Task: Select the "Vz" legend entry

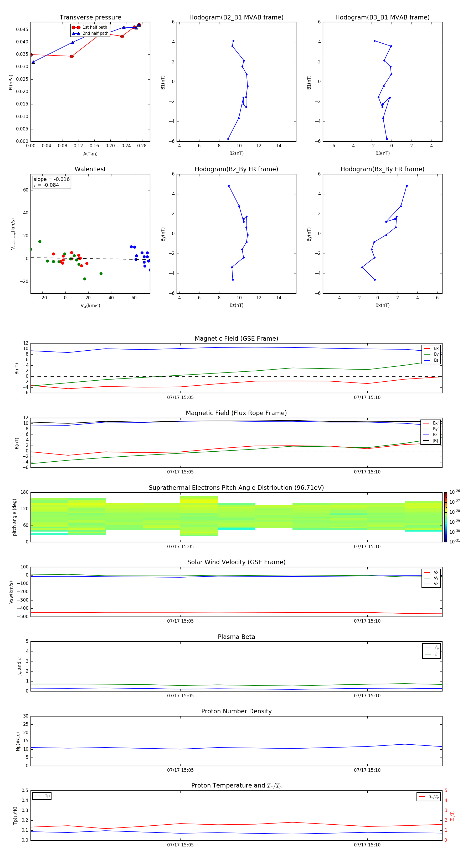Action: coord(431,584)
